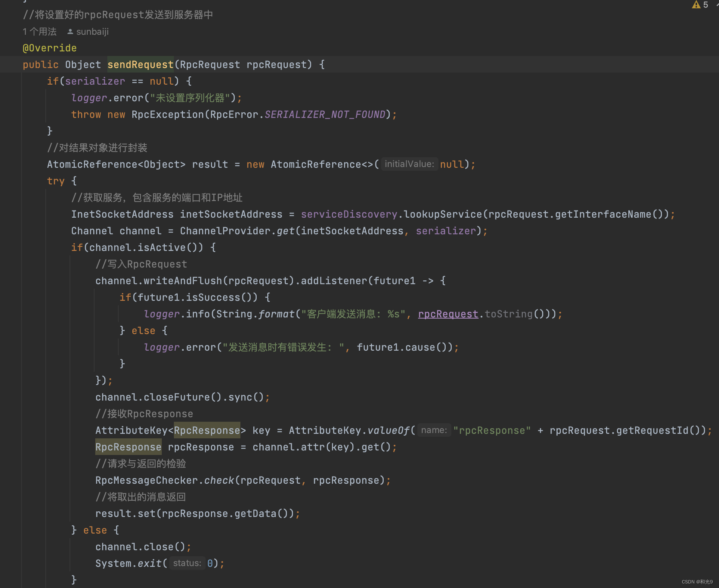
Task: Click the InetSocketAddress type name
Action: coord(122,214)
